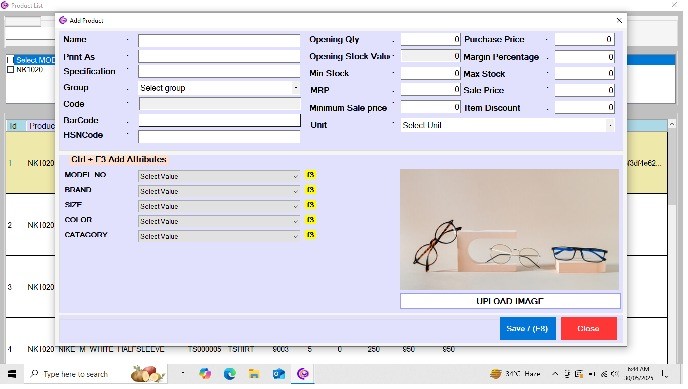Open the Select Unit dropdown
The height and width of the screenshot is (389, 688).
pyautogui.click(x=508, y=125)
